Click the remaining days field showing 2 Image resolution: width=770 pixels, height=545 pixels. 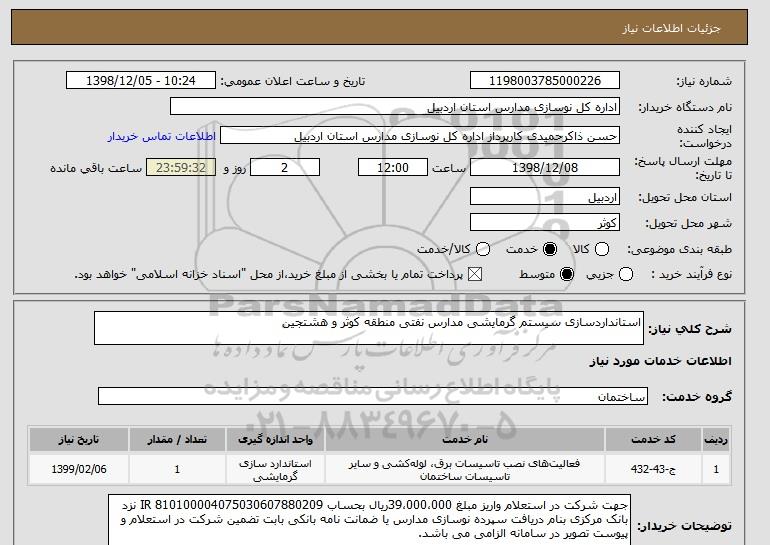tap(285, 167)
